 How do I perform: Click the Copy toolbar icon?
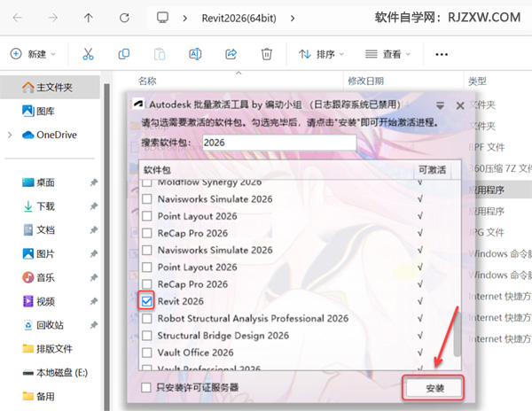[x=124, y=54]
